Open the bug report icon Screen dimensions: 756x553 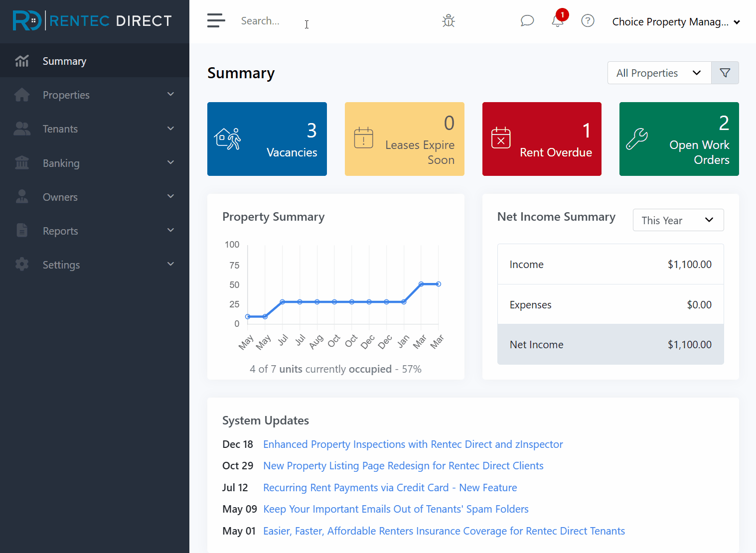[449, 21]
